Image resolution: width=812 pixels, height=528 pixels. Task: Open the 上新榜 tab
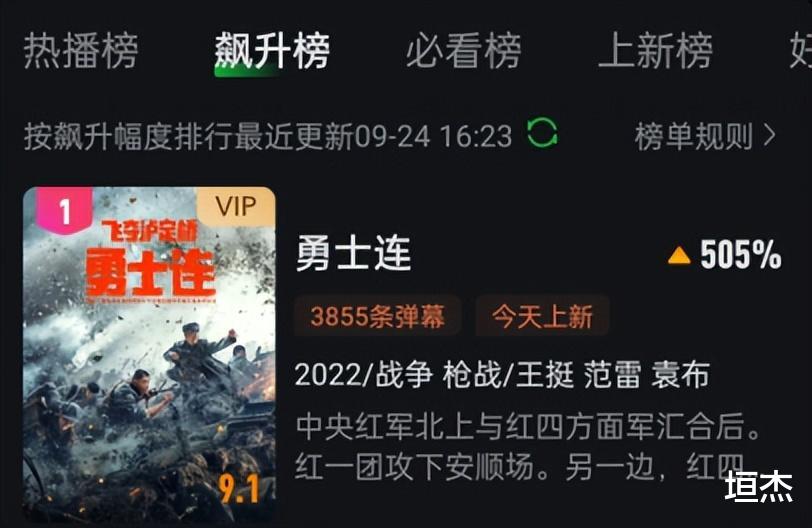point(656,50)
